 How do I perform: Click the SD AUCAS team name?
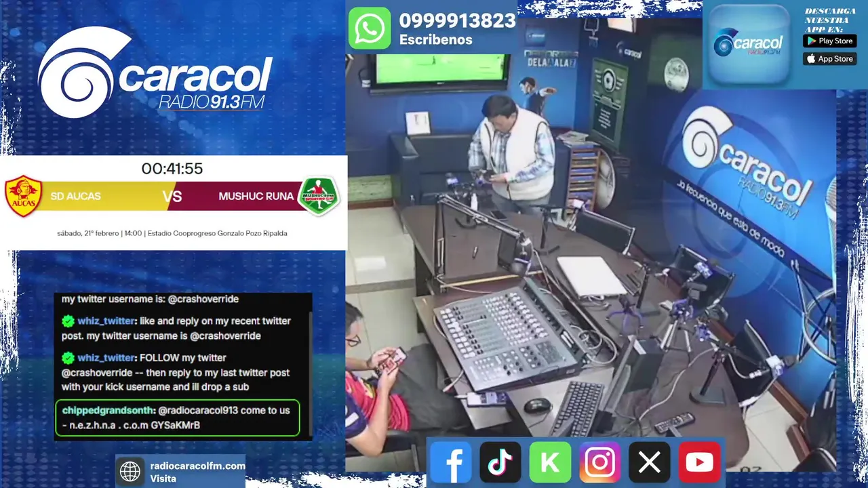point(75,197)
